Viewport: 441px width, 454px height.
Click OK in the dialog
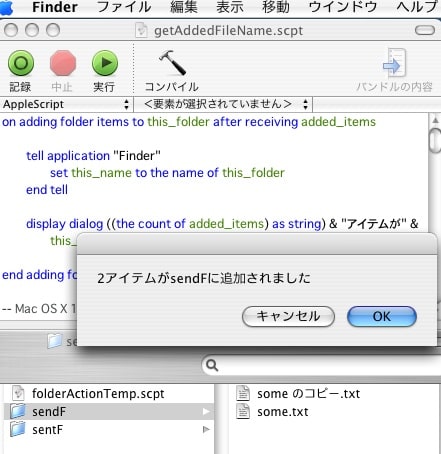pos(382,316)
